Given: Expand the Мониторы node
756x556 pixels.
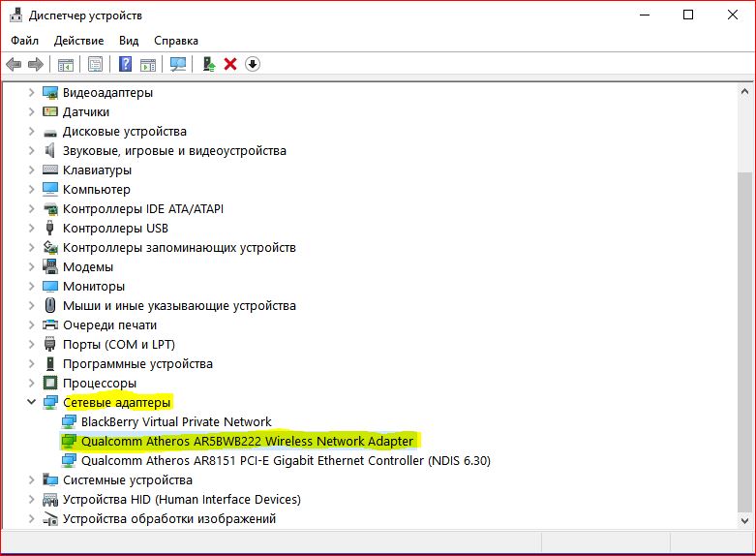Looking at the screenshot, I should pyautogui.click(x=31, y=286).
